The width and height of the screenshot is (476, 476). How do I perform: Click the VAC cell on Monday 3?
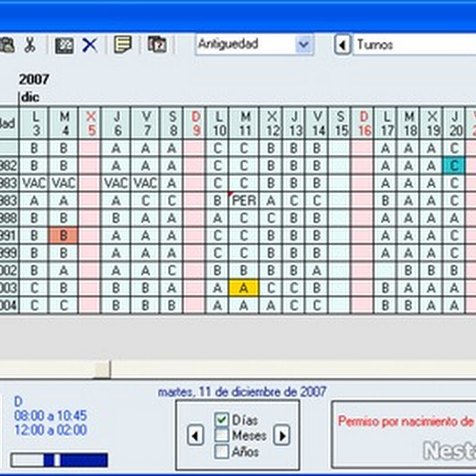pos(34,183)
